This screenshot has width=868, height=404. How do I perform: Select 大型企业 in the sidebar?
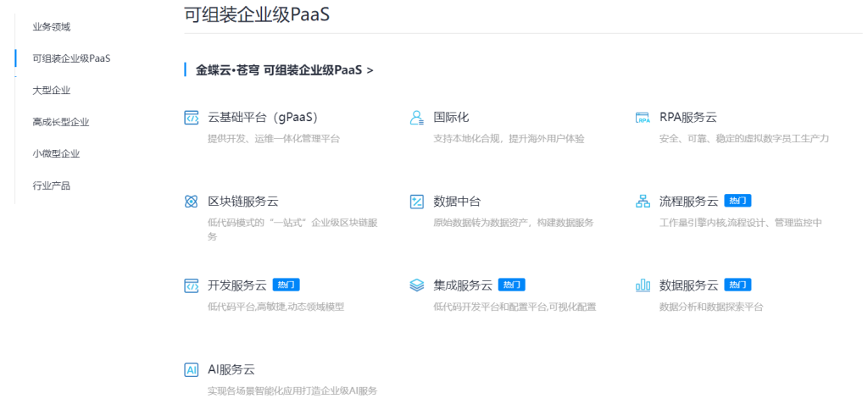[x=52, y=91]
